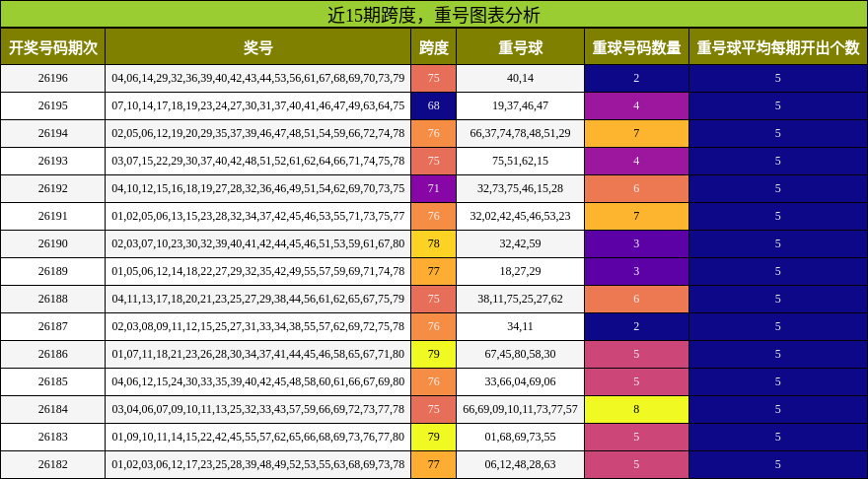Click the cell '34,11'
Image resolution: width=868 pixels, height=479 pixels.
521,327
